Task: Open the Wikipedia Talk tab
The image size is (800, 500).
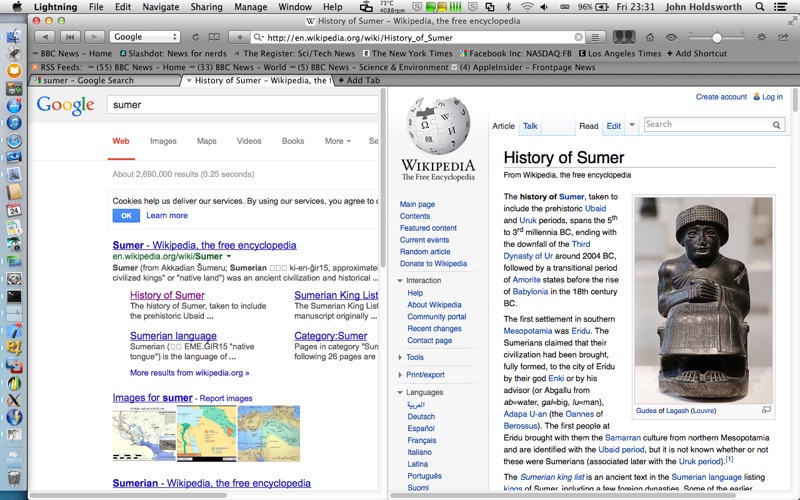Action: [x=530, y=126]
